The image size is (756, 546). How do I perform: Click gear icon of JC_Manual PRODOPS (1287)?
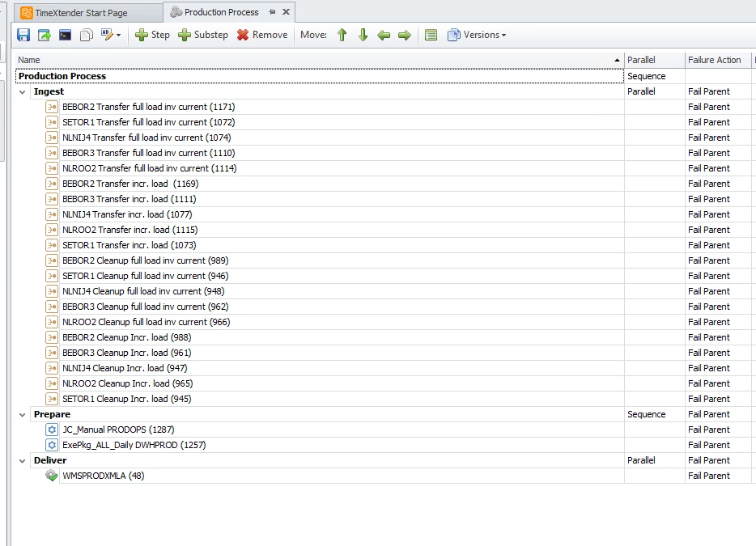tap(52, 430)
